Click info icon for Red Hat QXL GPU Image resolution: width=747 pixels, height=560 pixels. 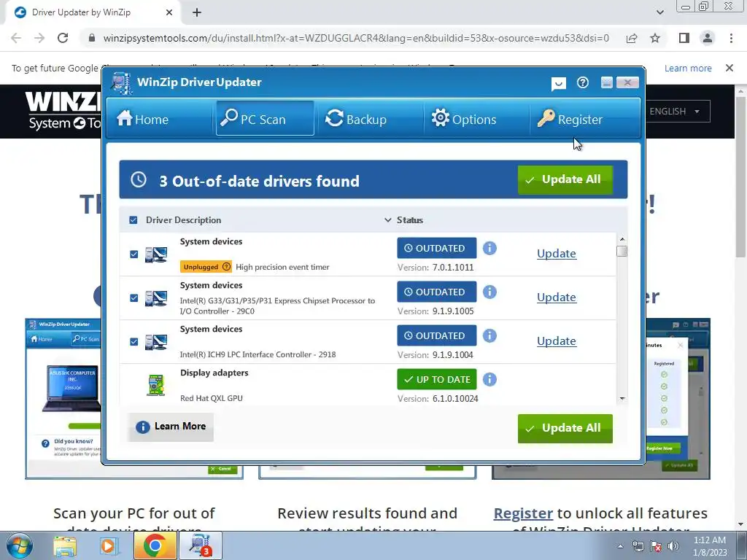(x=489, y=379)
